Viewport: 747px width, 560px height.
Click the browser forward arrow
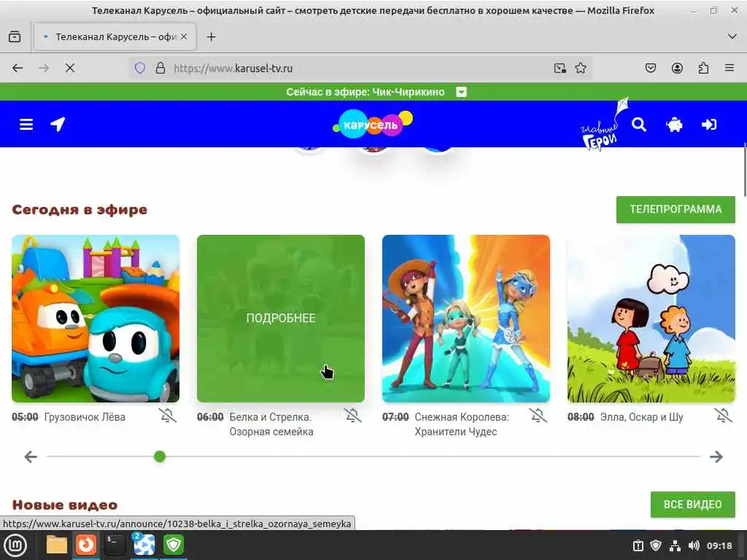click(x=44, y=68)
